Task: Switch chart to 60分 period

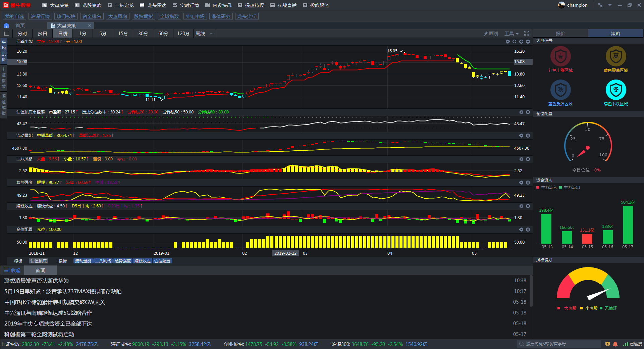Action: [163, 34]
